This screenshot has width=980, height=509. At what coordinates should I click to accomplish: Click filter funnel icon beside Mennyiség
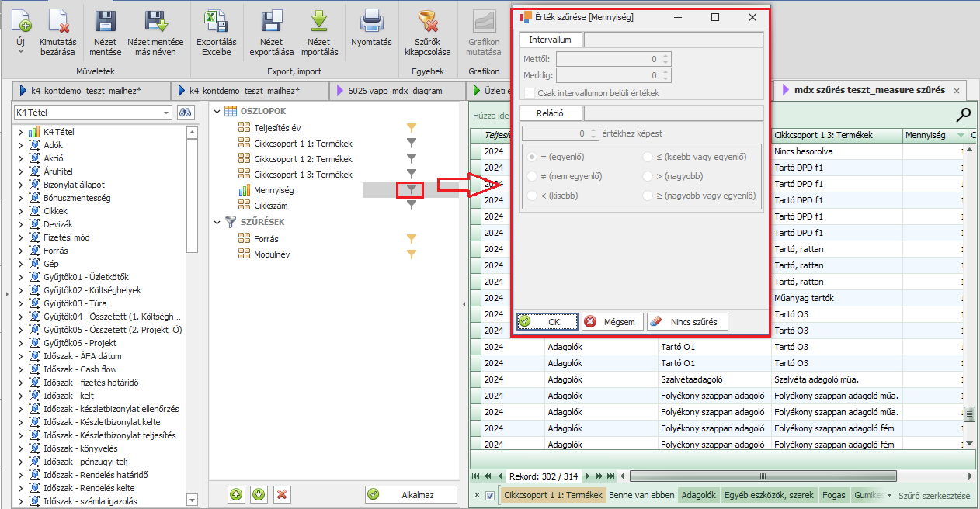point(412,190)
